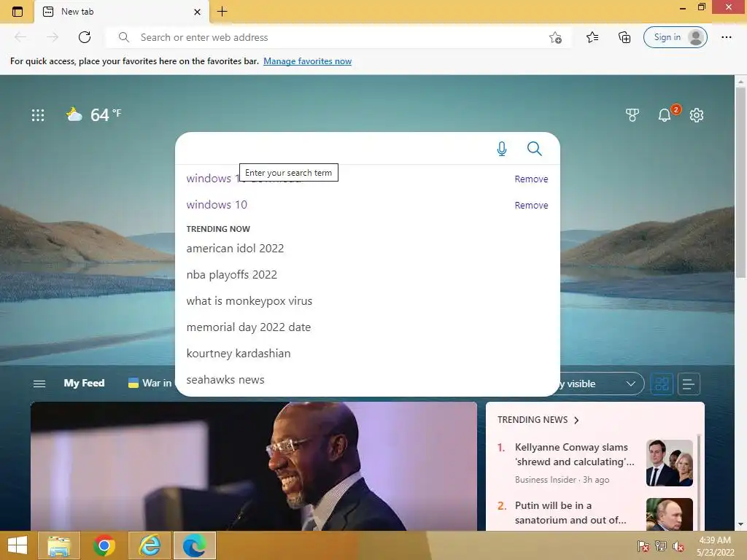Select 'seahawks news' trending suggestion

coord(225,379)
